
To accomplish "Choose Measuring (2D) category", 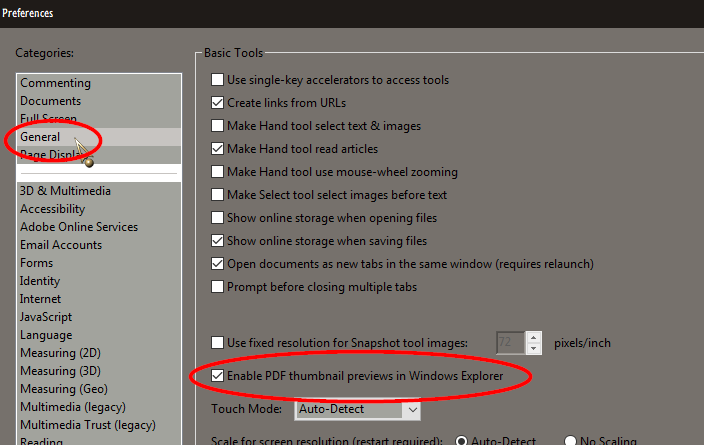I will click(x=99, y=353).
